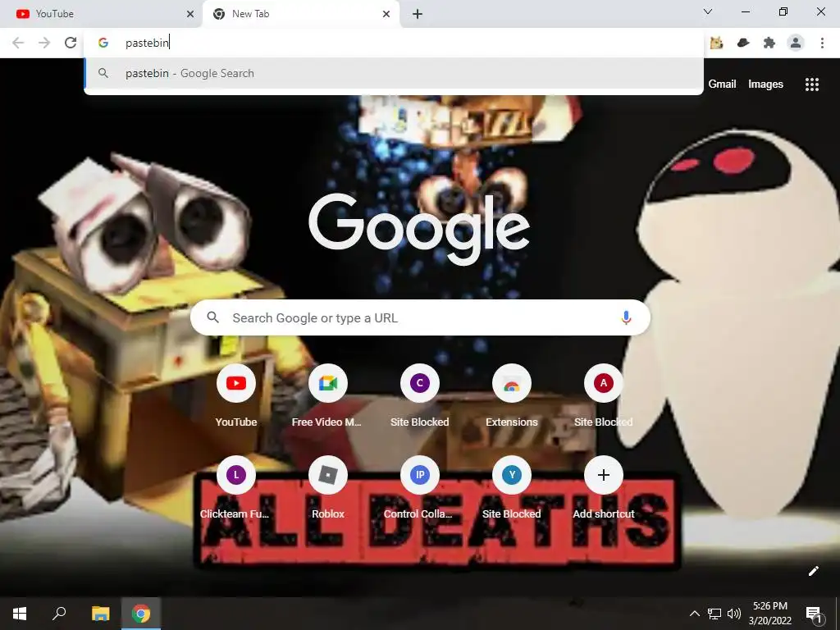
Task: Open Chrome's three-dot menu
Action: 822,43
